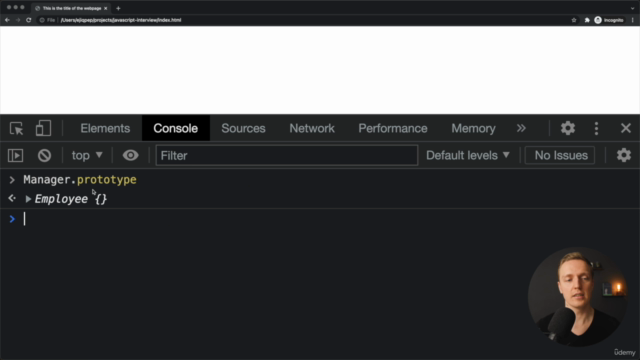Open the Memory tab
Image resolution: width=640 pixels, height=360 pixels.
click(473, 128)
